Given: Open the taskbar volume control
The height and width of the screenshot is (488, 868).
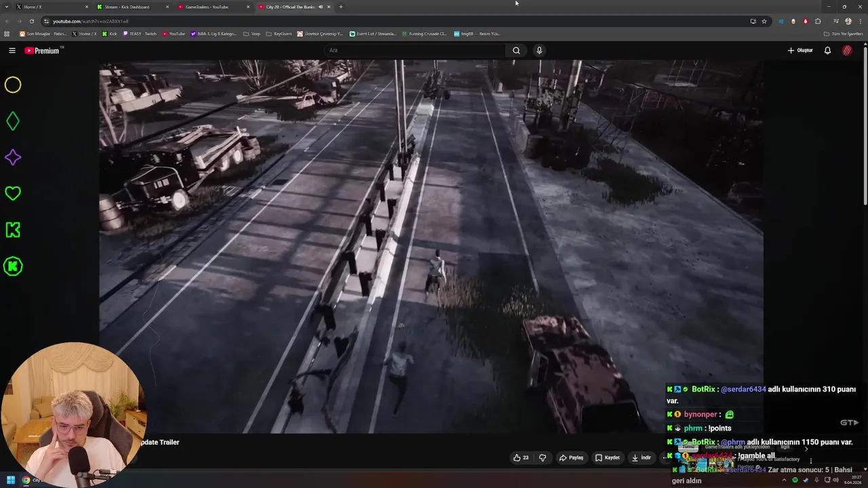Looking at the screenshot, I should pos(837,480).
